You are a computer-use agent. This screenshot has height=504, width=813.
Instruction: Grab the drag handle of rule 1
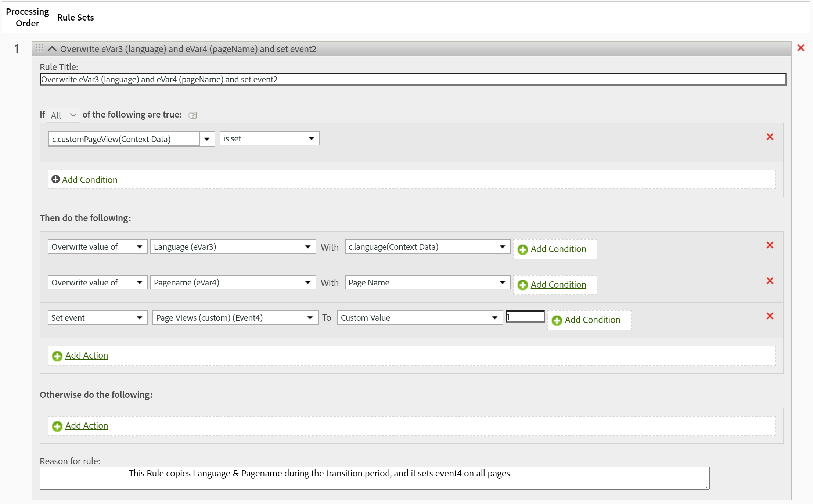(40, 48)
